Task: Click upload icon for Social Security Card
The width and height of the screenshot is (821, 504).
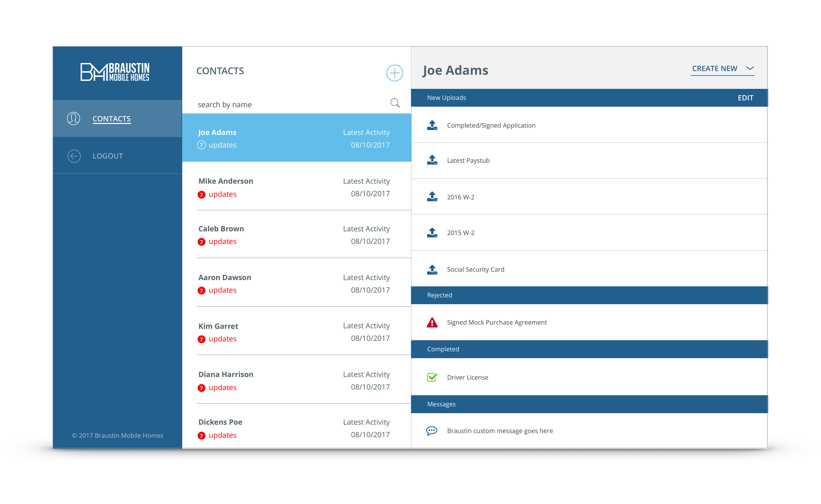Action: [x=432, y=269]
